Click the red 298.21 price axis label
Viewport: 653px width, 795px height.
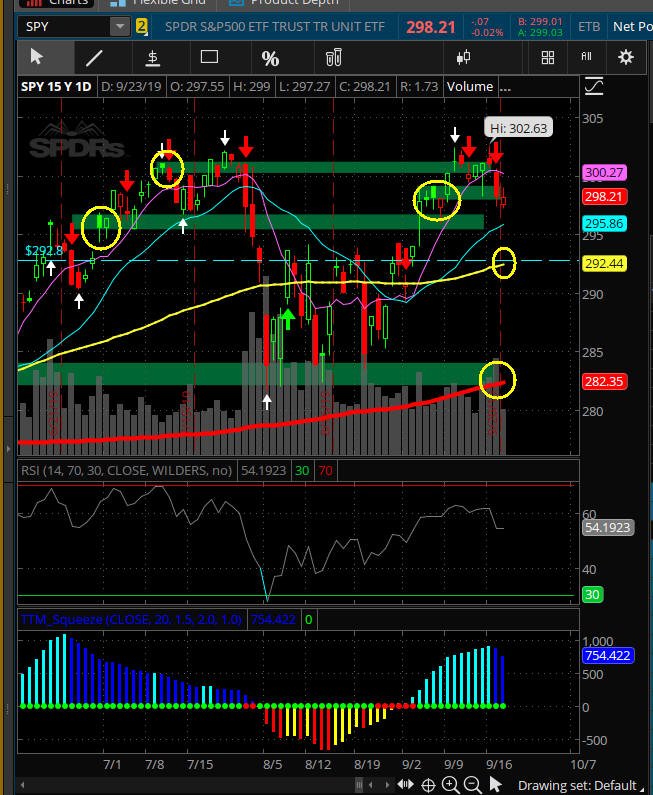604,197
